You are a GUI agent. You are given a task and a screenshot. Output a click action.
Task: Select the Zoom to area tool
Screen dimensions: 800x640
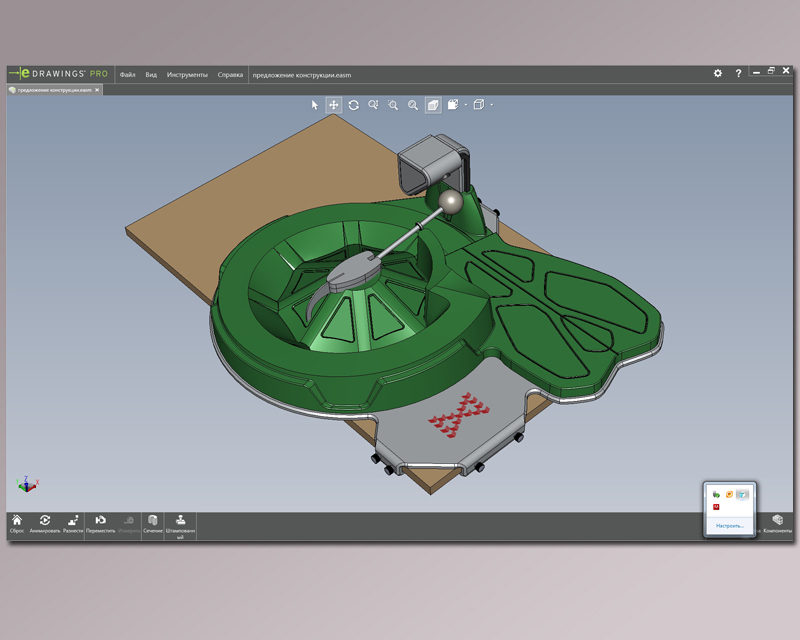pyautogui.click(x=393, y=105)
